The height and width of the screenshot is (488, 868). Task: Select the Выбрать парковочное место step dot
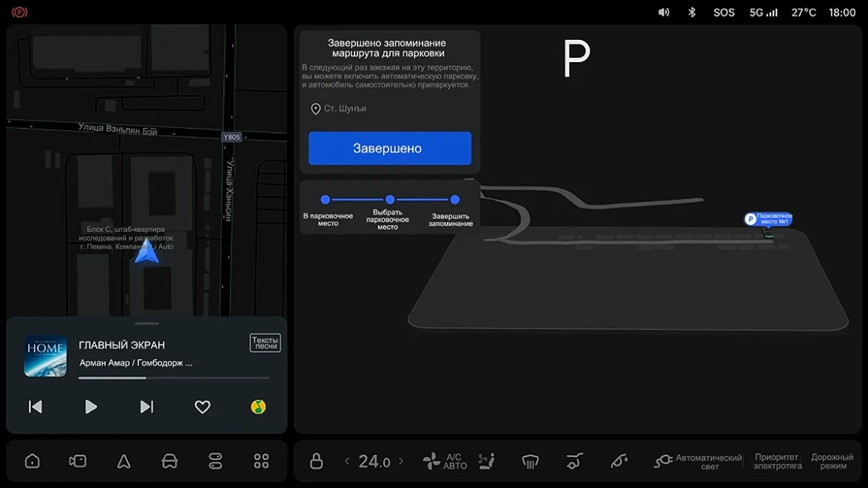[390, 199]
